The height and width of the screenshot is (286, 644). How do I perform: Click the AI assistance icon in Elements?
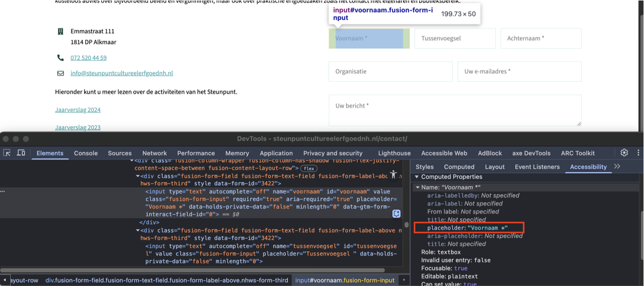pos(397,214)
